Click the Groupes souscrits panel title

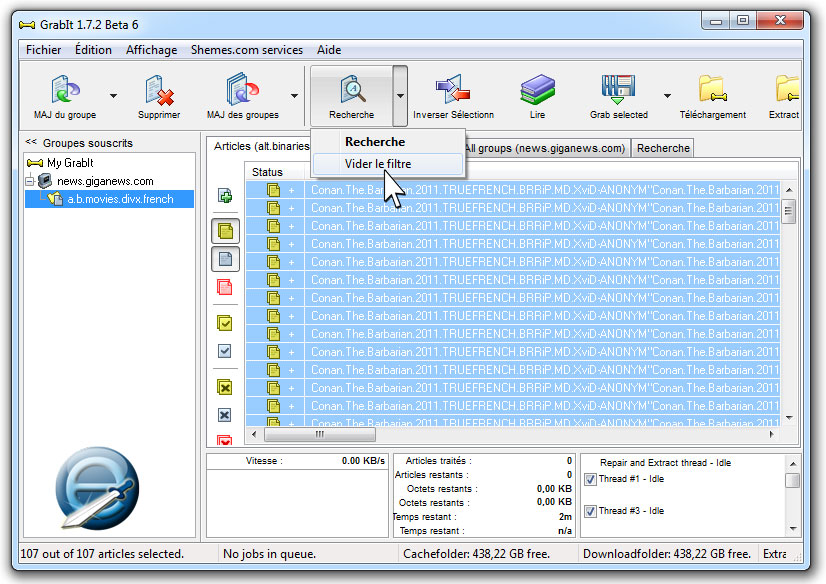87,143
